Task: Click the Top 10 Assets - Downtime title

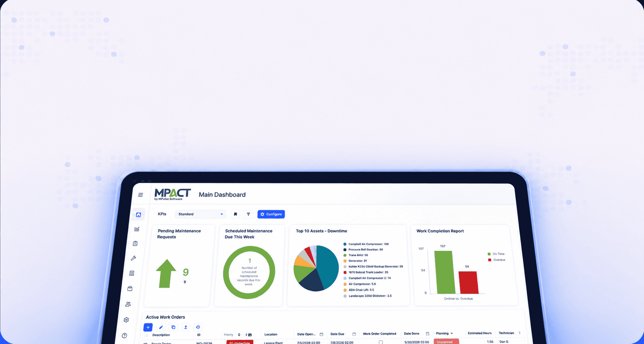Action: 321,231
